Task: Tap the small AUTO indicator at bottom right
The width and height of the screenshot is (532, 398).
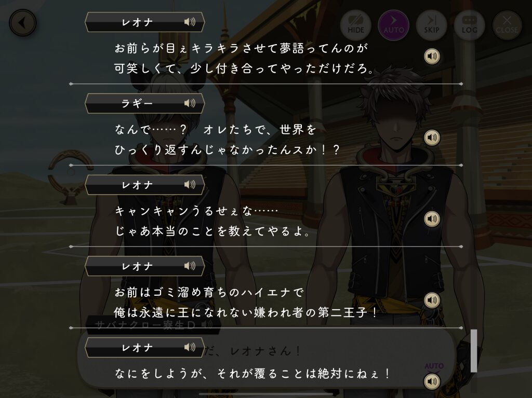Action: 434,366
